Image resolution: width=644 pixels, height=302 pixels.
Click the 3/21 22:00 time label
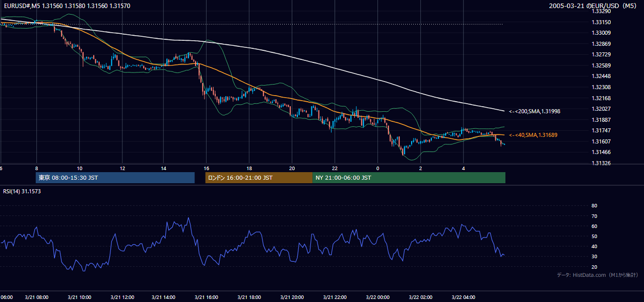click(335, 297)
